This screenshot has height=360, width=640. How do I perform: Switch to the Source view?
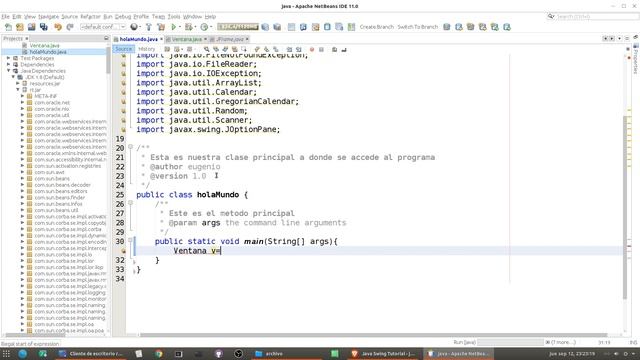pyautogui.click(x=124, y=49)
